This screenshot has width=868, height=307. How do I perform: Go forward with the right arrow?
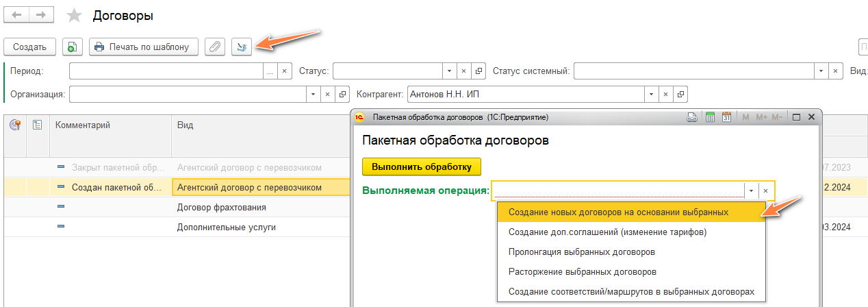click(x=42, y=15)
